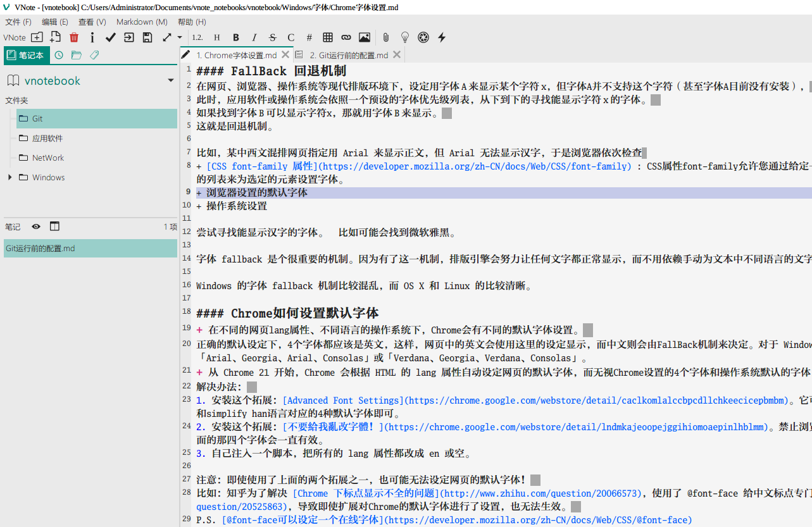Select the Git folder

(x=96, y=118)
